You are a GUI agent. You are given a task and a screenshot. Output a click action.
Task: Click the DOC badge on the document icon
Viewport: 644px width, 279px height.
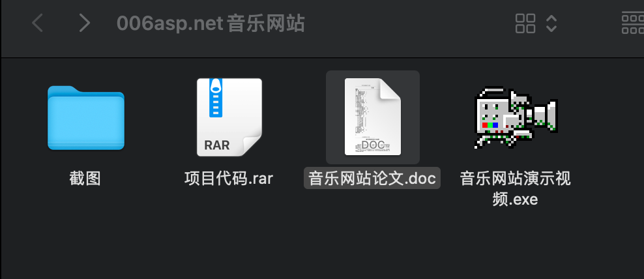point(373,144)
